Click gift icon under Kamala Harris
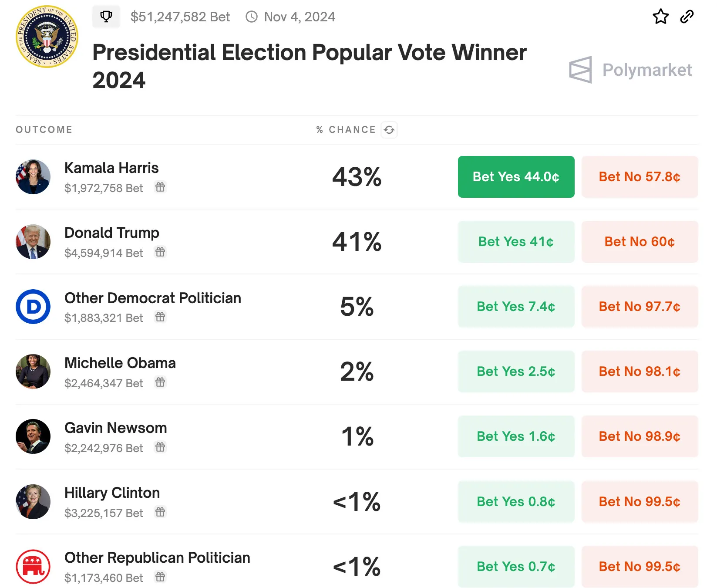Screen dimensions: 717x588 tap(160, 187)
